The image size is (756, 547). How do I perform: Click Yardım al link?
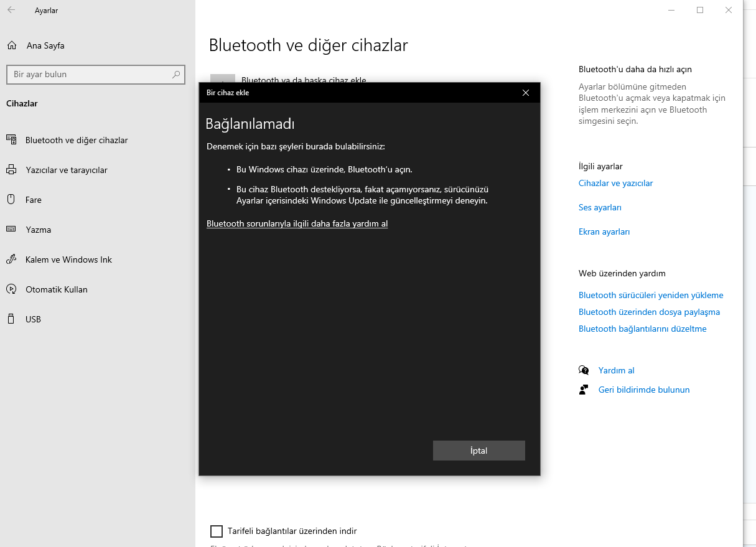(616, 370)
